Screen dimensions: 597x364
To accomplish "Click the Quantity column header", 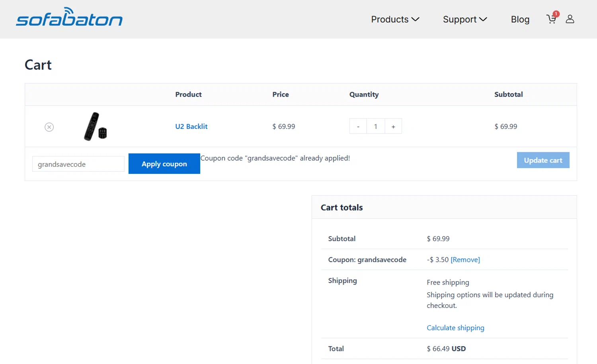I will pyautogui.click(x=364, y=95).
